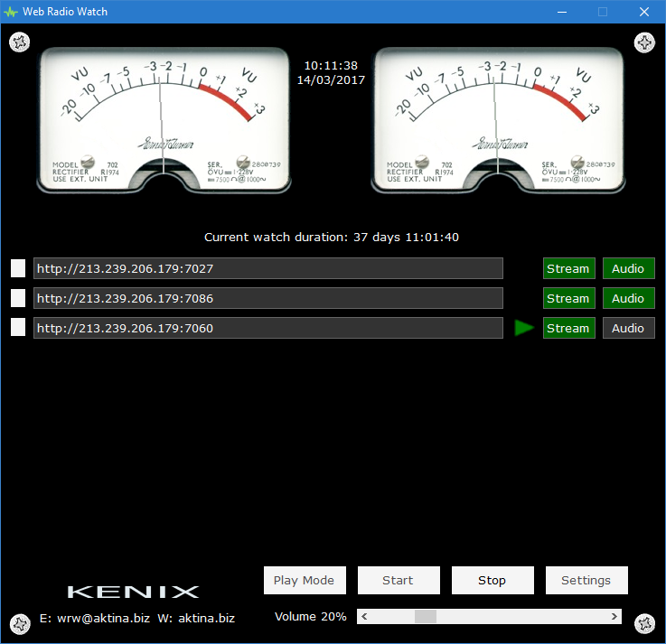
Task: Click Stream button for port 7027
Action: (568, 268)
